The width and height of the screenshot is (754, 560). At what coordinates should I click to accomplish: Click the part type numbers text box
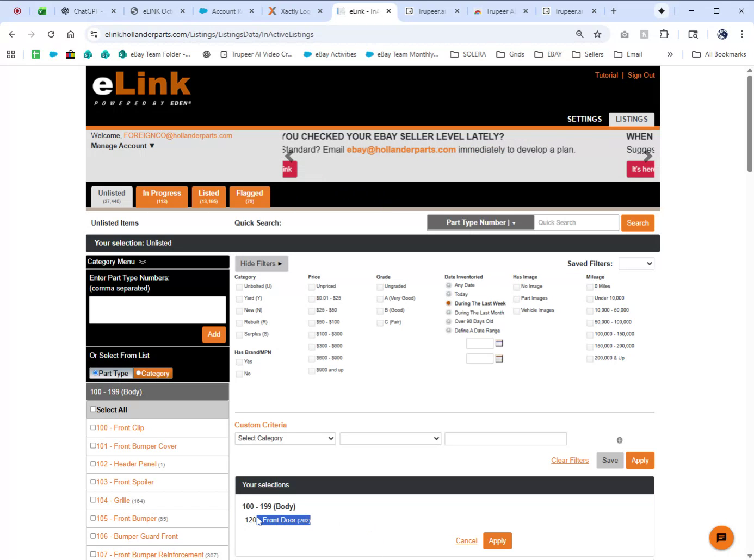click(x=157, y=310)
